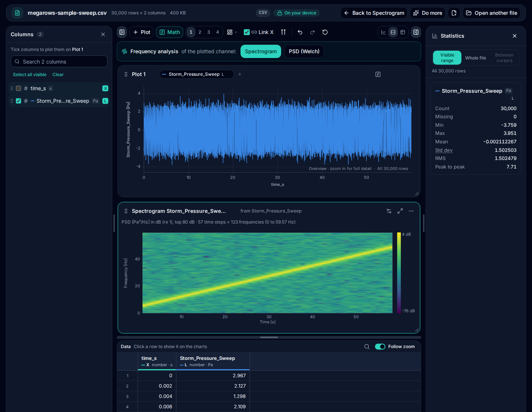
Task: Switch to chart-only view icon
Action: pyautogui.click(x=383, y=32)
